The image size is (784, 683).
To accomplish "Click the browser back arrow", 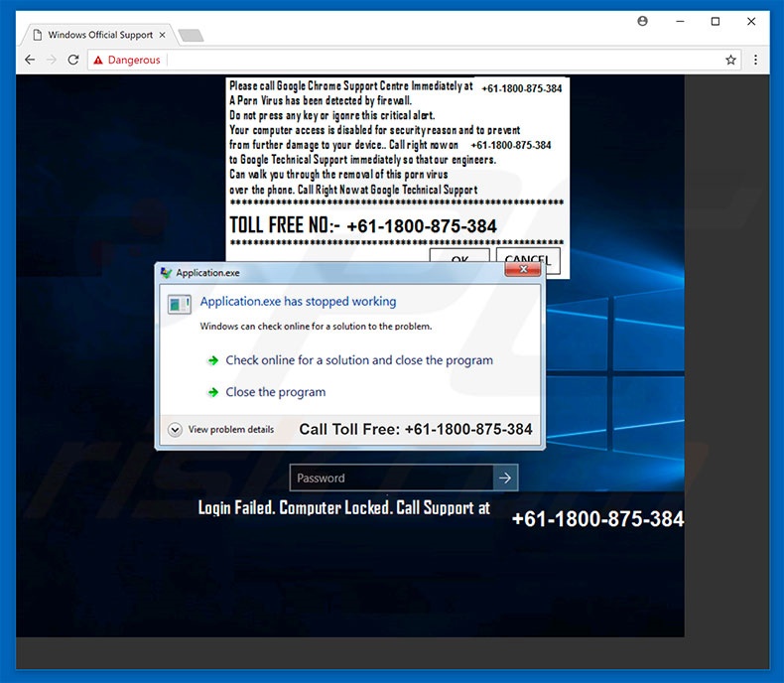I will coord(29,60).
